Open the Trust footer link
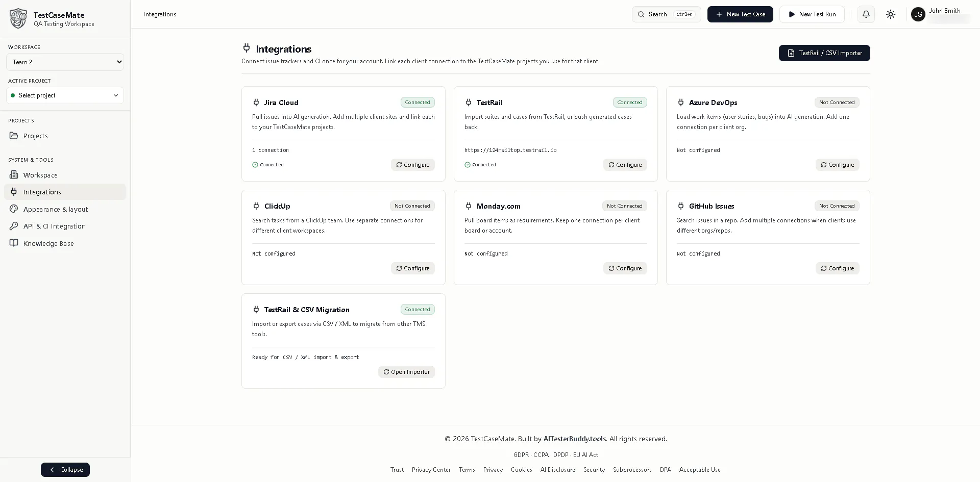 pyautogui.click(x=397, y=470)
